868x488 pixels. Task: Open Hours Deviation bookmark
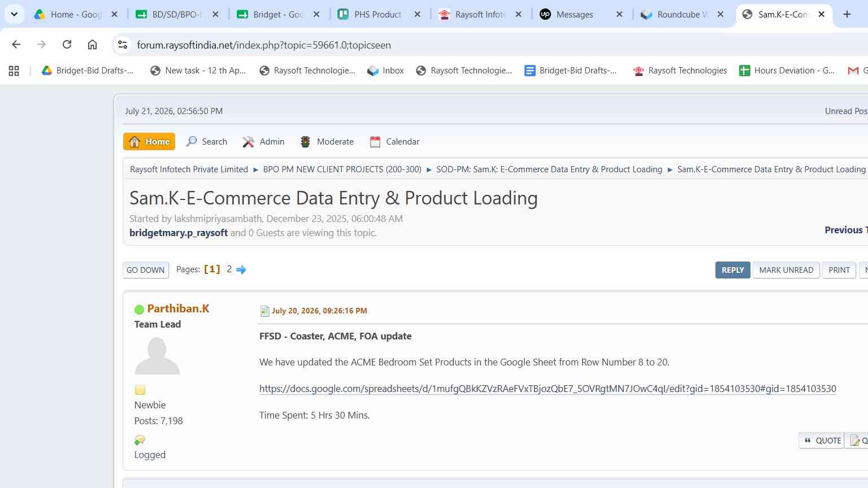tap(787, 71)
